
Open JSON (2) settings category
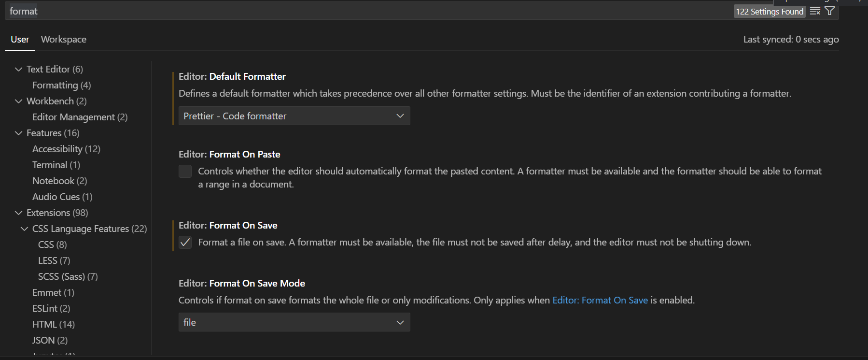coord(50,340)
